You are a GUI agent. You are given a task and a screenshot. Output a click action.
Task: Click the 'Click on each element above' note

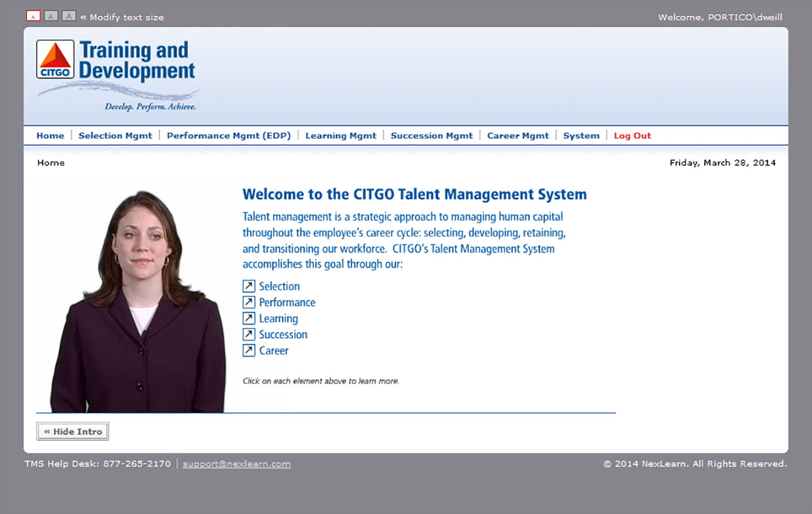(321, 381)
